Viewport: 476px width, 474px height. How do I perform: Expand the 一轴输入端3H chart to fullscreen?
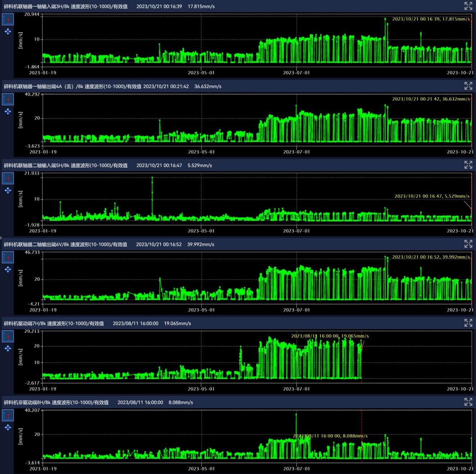tap(468, 6)
